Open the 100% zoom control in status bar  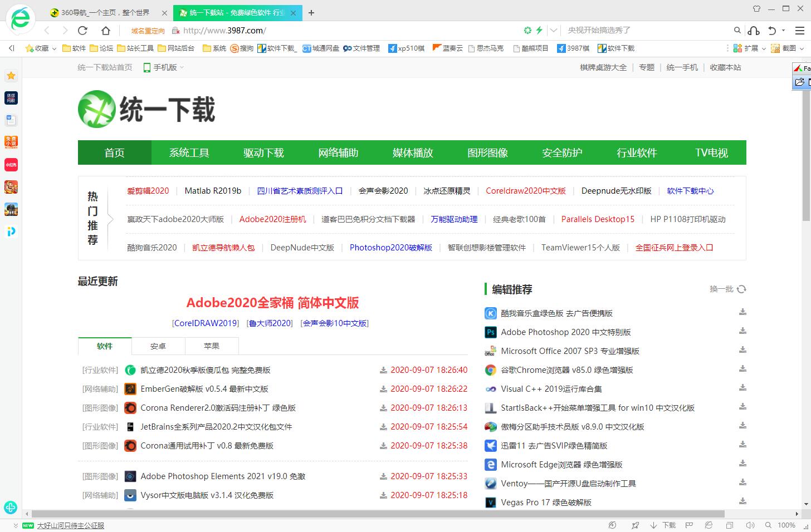pyautogui.click(x=780, y=525)
